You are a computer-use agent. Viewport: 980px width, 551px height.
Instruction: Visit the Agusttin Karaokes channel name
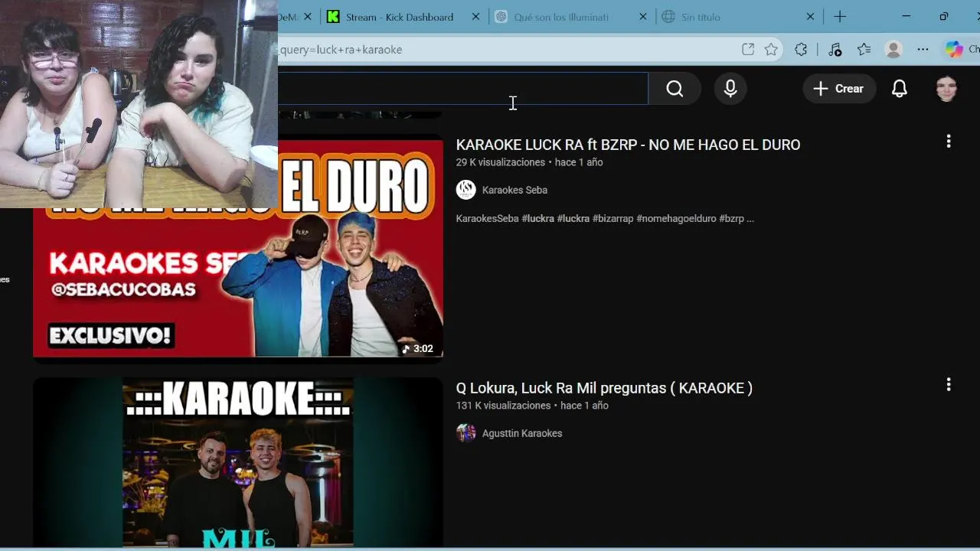click(522, 433)
